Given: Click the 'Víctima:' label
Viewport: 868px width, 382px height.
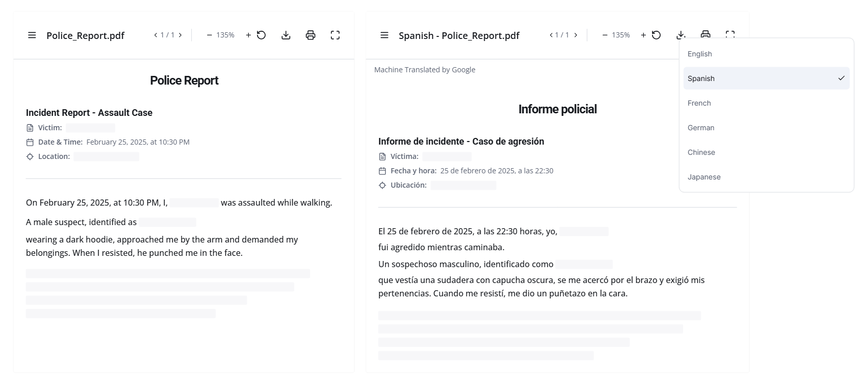Looking at the screenshot, I should (404, 156).
